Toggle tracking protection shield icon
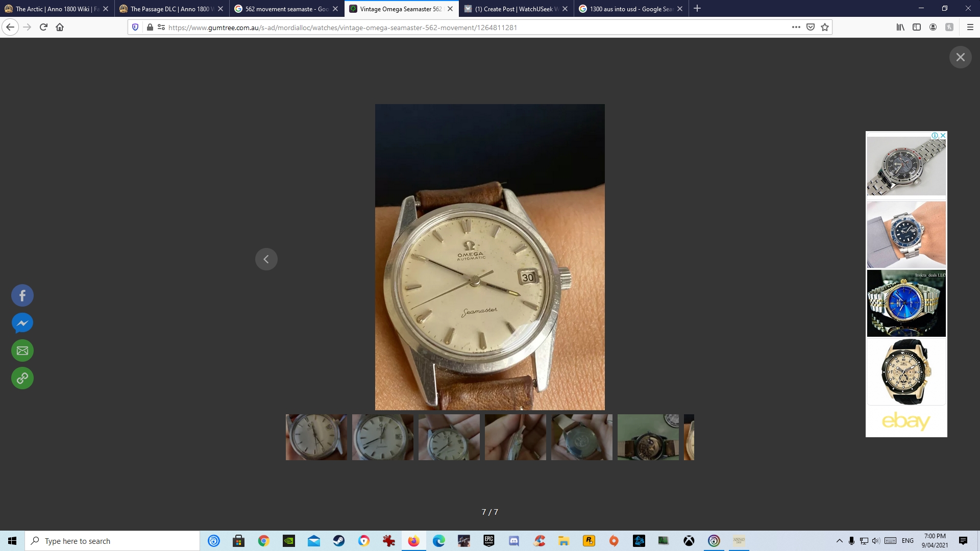This screenshot has width=980, height=551. click(x=135, y=28)
